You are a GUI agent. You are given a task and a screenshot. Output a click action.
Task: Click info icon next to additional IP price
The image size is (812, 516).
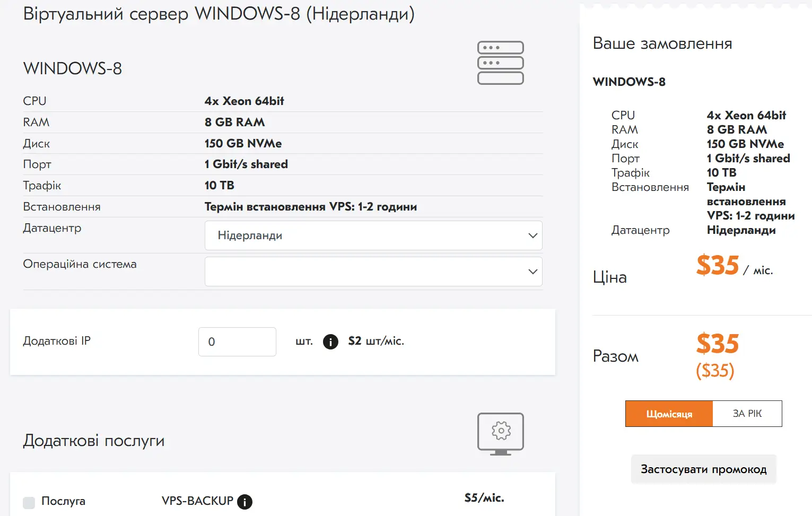(x=330, y=342)
